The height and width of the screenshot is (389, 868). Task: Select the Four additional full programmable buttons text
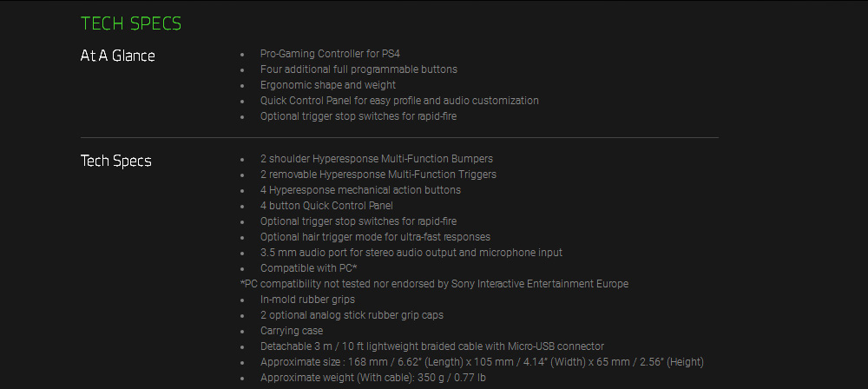point(358,69)
